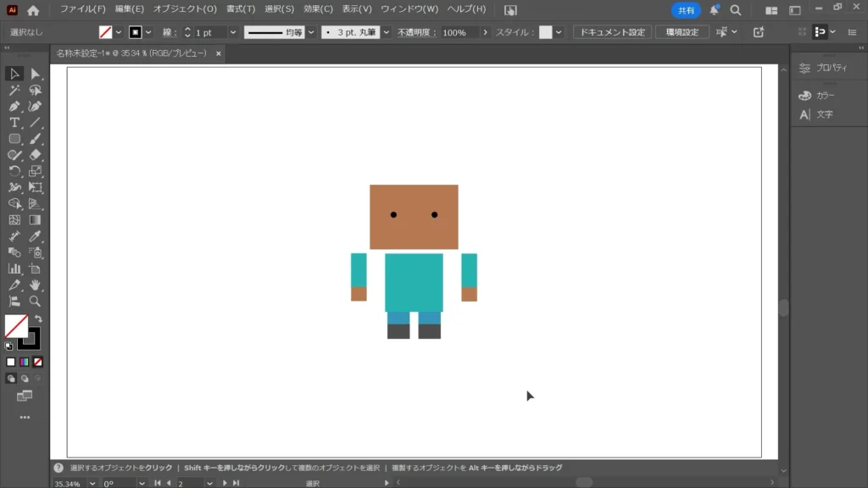Viewport: 868px width, 488px height.
Task: Select the Lasso tool
Action: pos(35,90)
